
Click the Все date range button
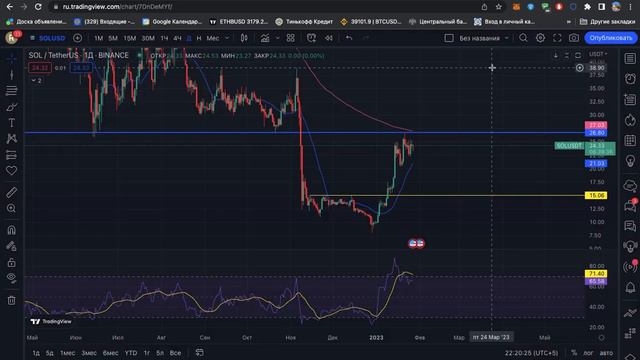(175, 353)
